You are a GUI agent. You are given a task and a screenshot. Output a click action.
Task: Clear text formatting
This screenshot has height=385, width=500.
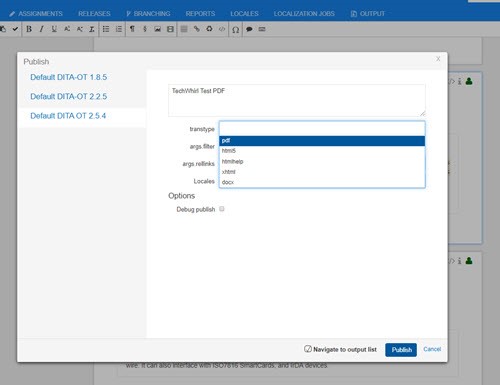[92, 29]
